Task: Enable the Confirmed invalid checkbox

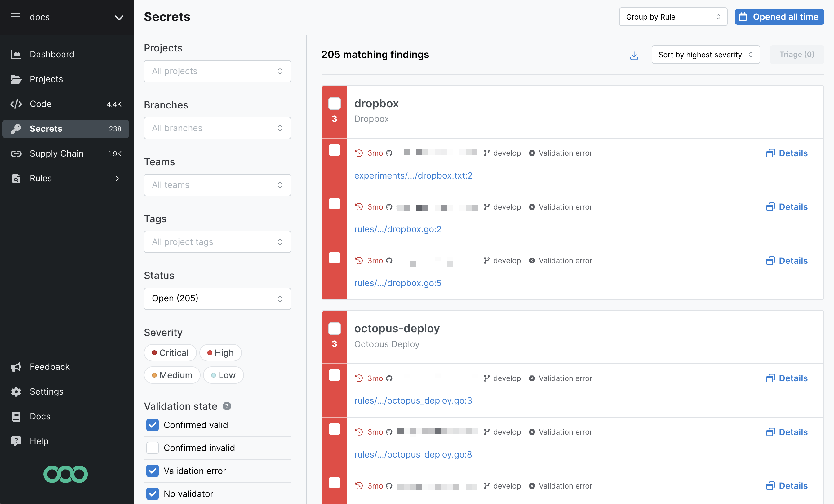Action: pyautogui.click(x=152, y=448)
